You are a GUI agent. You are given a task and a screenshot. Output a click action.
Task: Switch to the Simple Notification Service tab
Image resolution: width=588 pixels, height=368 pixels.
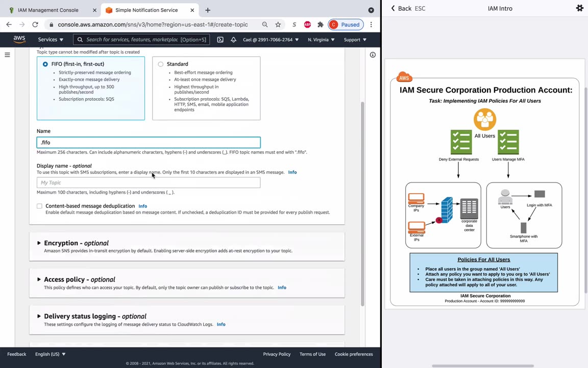146,10
